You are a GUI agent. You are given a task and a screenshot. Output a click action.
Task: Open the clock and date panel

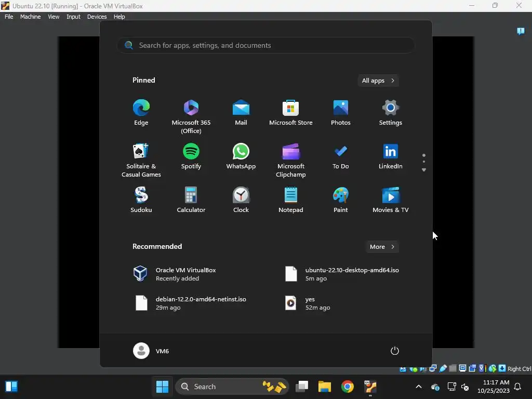(494, 387)
